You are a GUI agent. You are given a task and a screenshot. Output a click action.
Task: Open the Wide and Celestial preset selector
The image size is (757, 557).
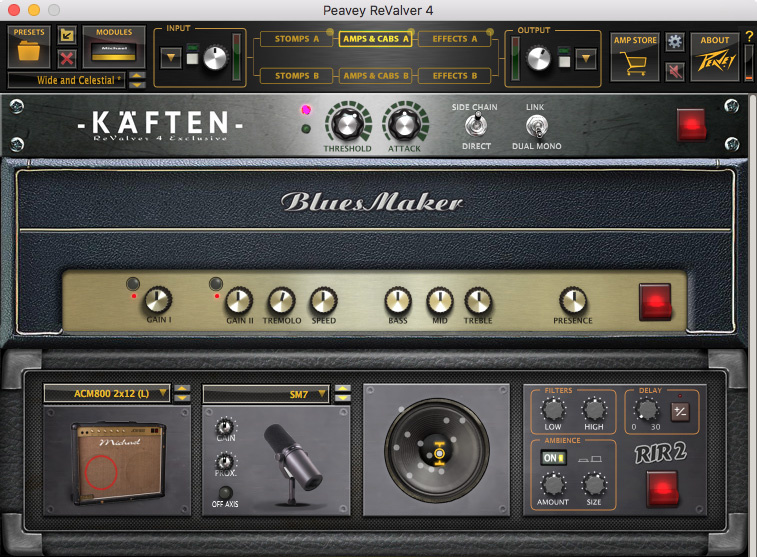tap(67, 80)
